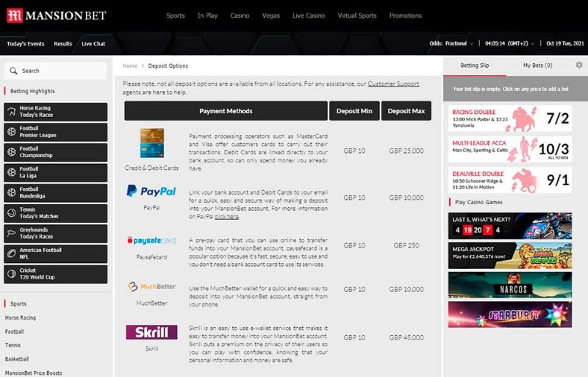Click the Payment Methods column header
588x377 pixels.
point(226,111)
